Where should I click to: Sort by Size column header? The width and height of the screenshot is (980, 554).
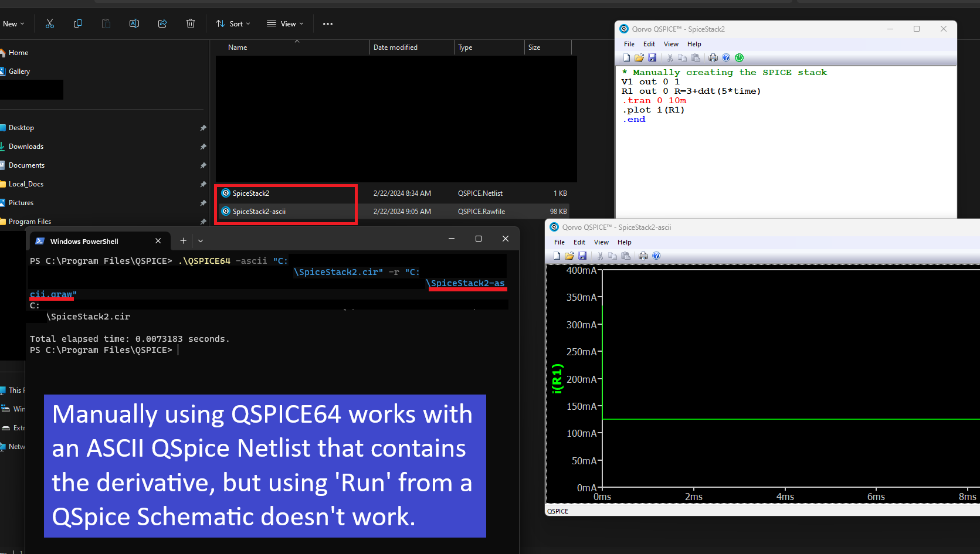(x=534, y=47)
